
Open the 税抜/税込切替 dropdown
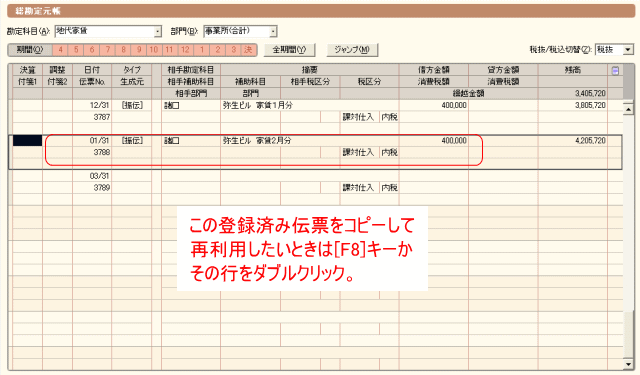(628, 50)
